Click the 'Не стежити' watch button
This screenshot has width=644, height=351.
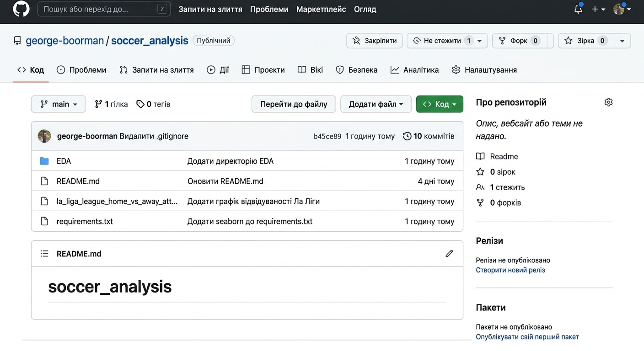(447, 41)
